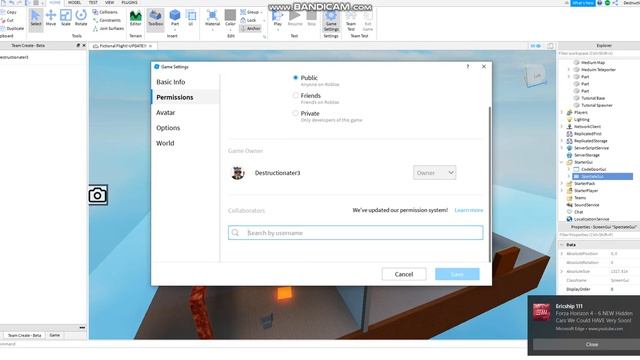This screenshot has height=360, width=640.
Task: Click the Lock tool
Action: [x=248, y=20]
